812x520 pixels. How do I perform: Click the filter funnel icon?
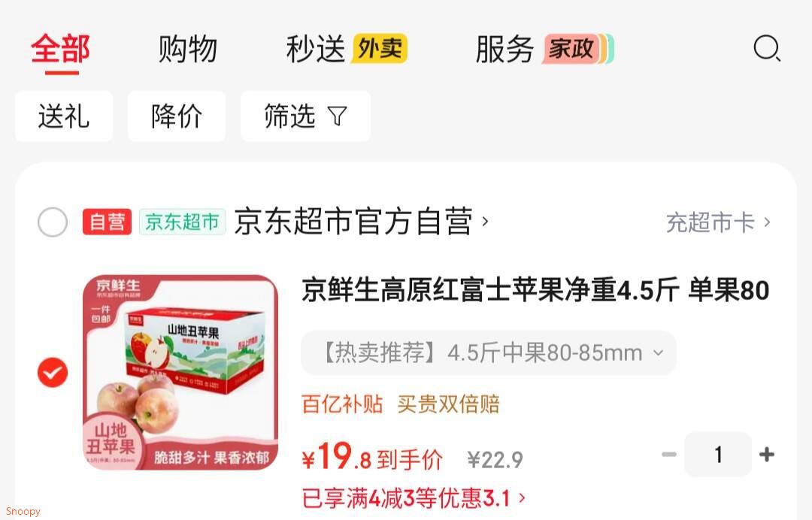coord(337,116)
